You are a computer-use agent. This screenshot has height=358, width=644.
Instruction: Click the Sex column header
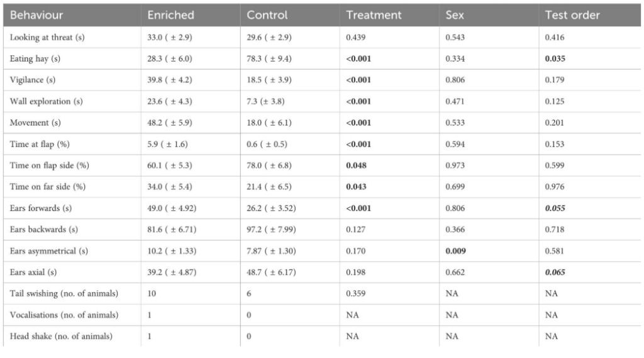click(454, 15)
